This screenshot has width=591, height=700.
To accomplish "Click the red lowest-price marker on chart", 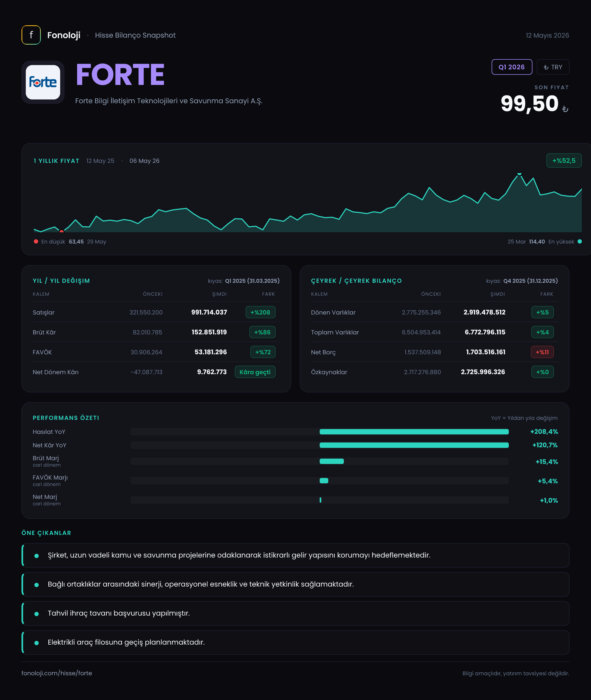I will (x=61, y=231).
